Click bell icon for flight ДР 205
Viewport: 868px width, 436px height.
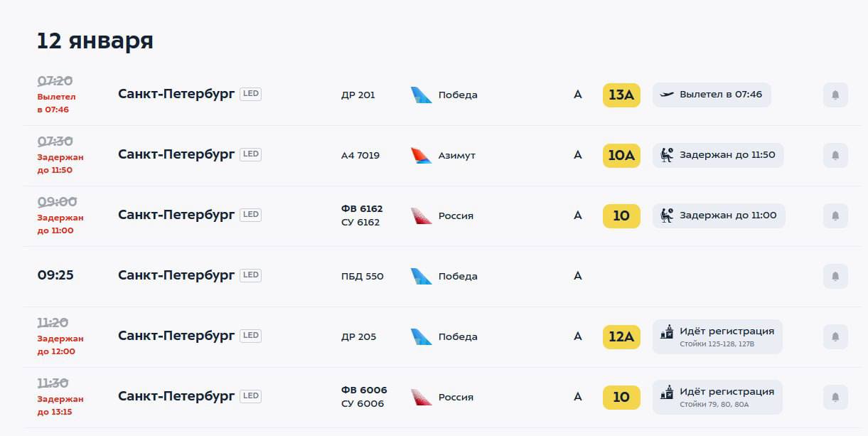point(835,337)
